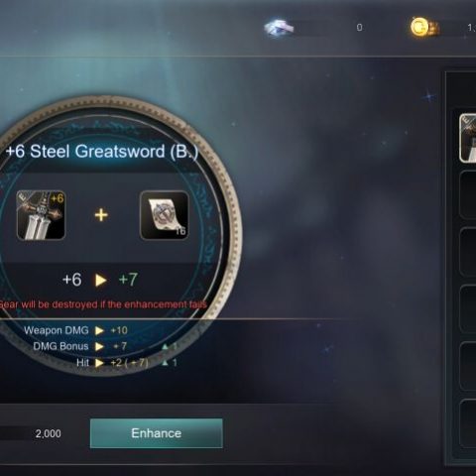Select the fifth empty inventory slot
Screen dimensions: 476x476
(x=468, y=366)
